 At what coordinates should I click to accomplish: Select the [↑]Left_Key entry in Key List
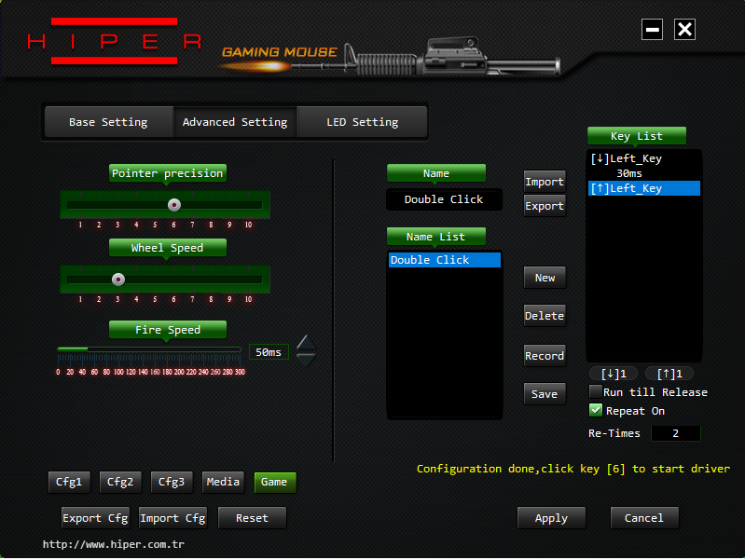(x=643, y=188)
